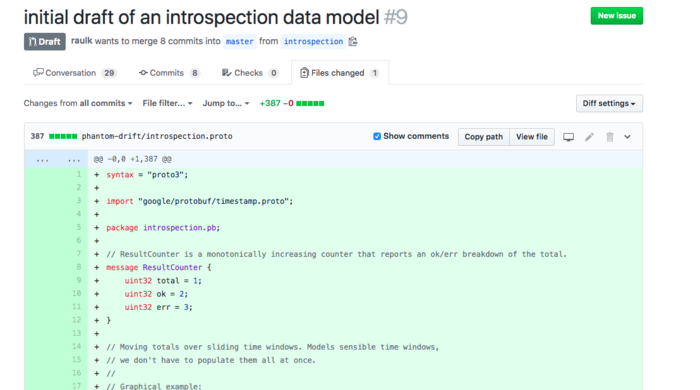Edit the file using the pencil icon
The image size is (700, 390).
point(589,137)
